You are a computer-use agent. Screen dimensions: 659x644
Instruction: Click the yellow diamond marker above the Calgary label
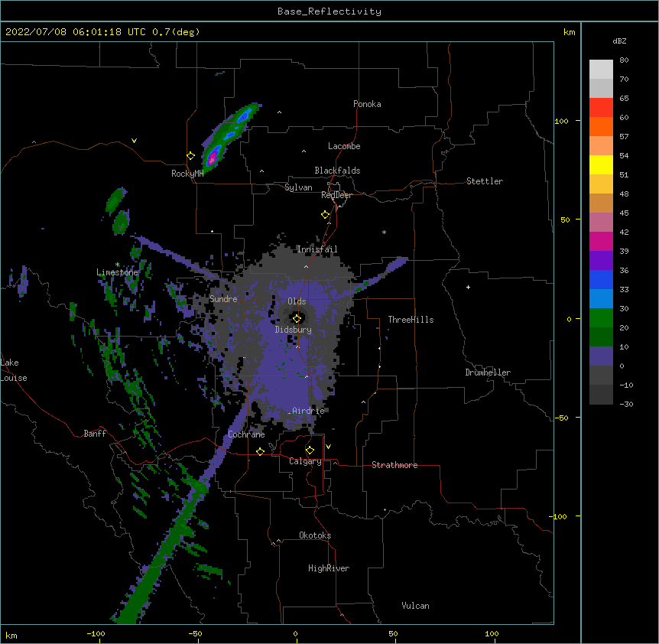pyautogui.click(x=310, y=450)
